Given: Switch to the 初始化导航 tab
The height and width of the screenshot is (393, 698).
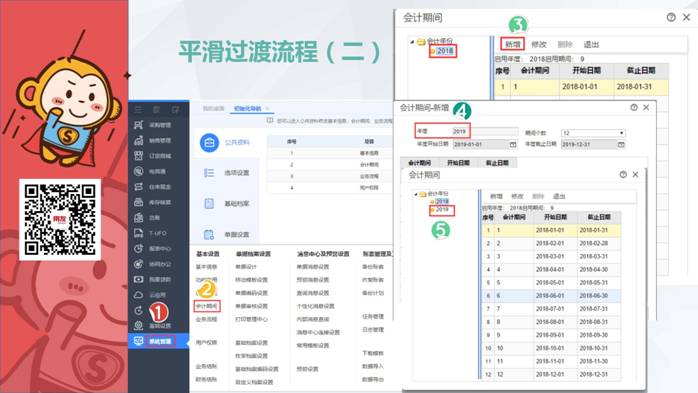Looking at the screenshot, I should [x=248, y=109].
